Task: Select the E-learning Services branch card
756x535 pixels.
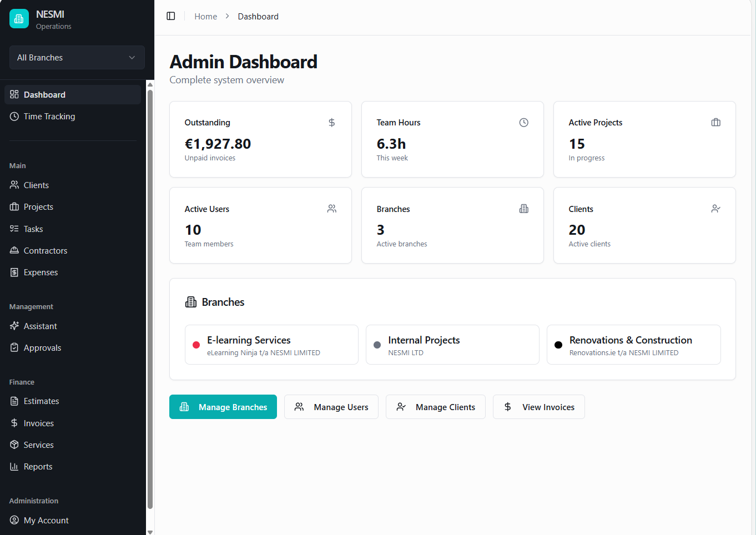Action: point(271,345)
